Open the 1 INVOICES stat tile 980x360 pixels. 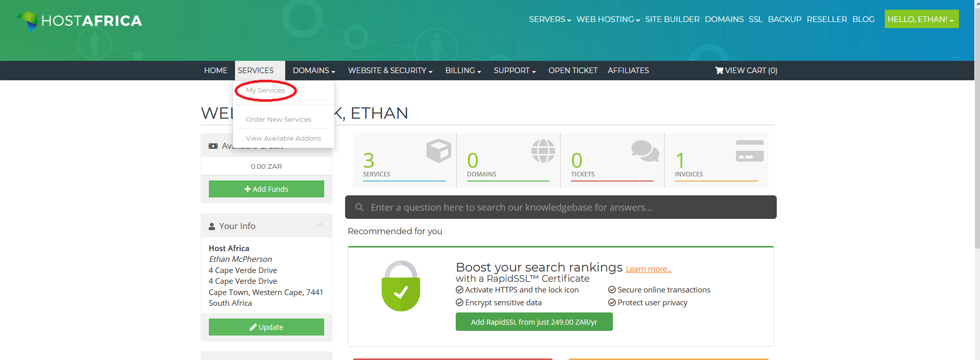[716, 160]
